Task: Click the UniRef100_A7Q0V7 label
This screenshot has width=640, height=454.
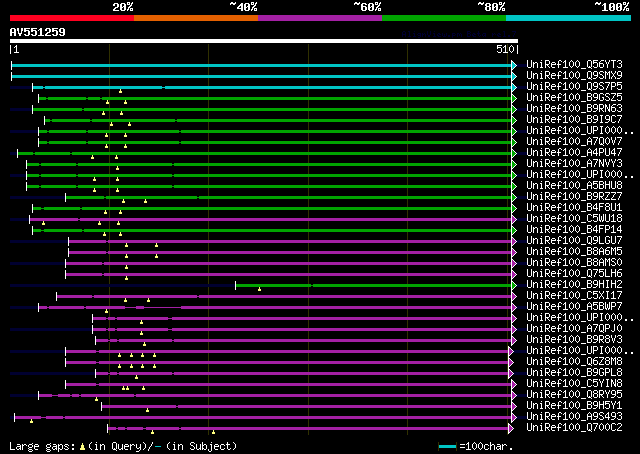Action: (x=574, y=142)
